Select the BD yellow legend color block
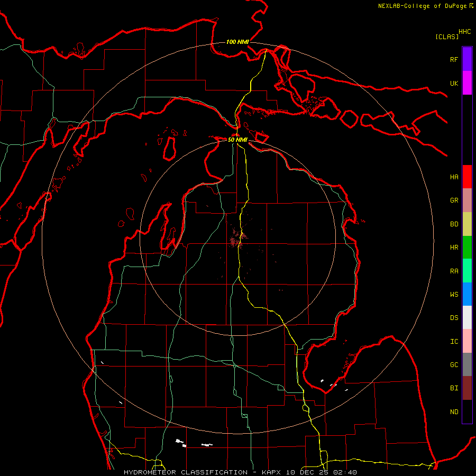The height and width of the screenshot is (476, 476). coord(467,224)
